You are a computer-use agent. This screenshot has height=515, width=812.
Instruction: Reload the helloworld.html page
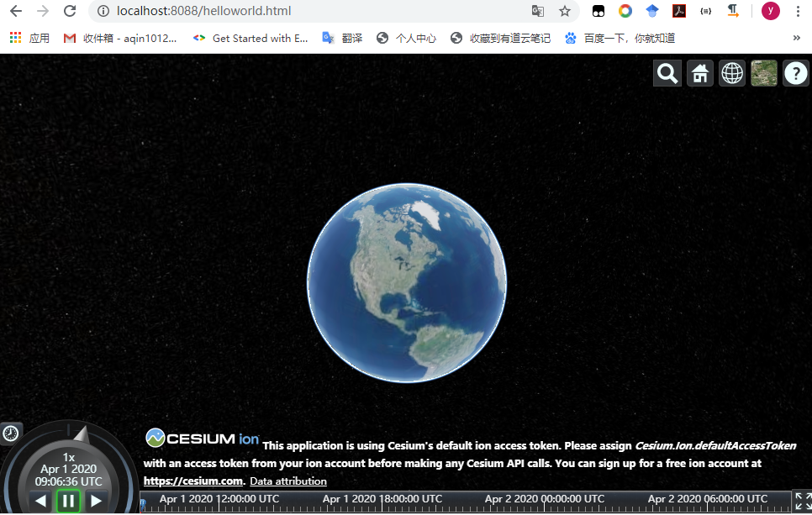click(69, 12)
